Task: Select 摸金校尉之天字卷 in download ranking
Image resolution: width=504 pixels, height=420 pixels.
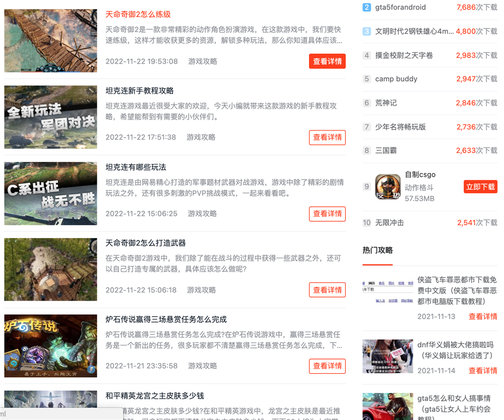Action: coord(404,55)
